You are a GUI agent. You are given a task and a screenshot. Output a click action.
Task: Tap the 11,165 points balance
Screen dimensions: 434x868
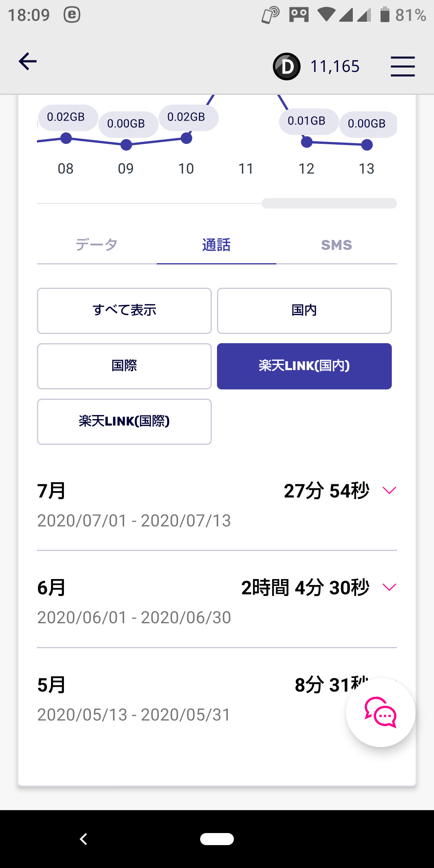[x=335, y=66]
